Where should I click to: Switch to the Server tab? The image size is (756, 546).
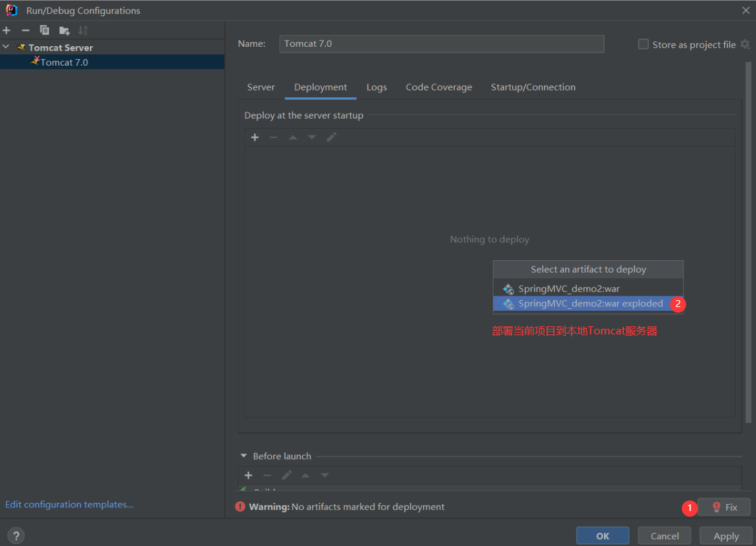[261, 87]
